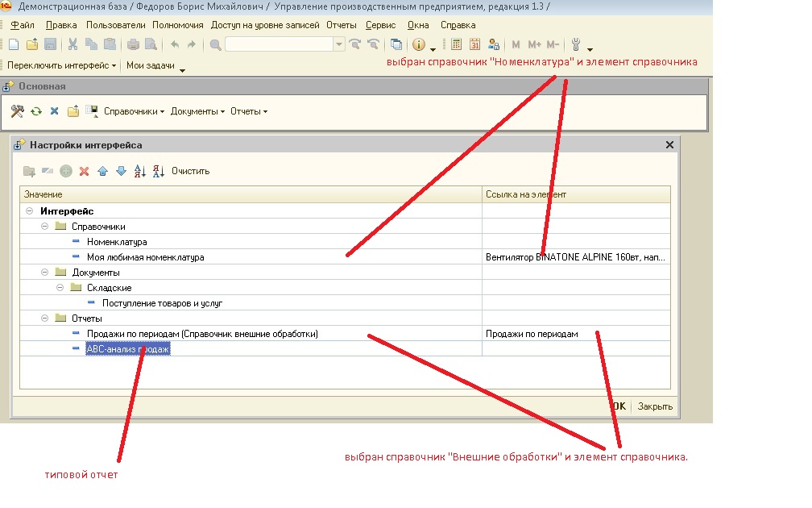The image size is (812, 508).
Task: Collapse the Справочники tree folder
Action: (46, 227)
